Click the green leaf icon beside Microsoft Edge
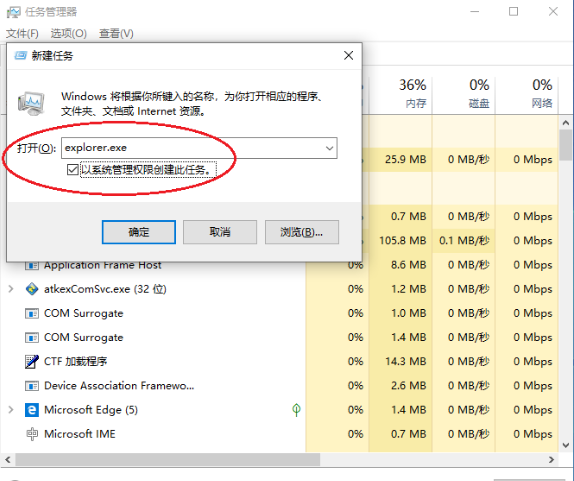This screenshot has width=574, height=481. coord(296,410)
